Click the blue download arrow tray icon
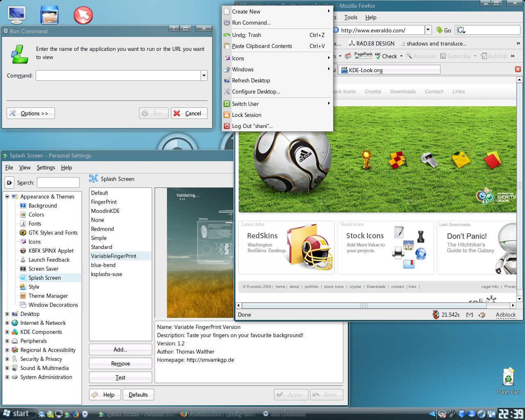 [462, 414]
